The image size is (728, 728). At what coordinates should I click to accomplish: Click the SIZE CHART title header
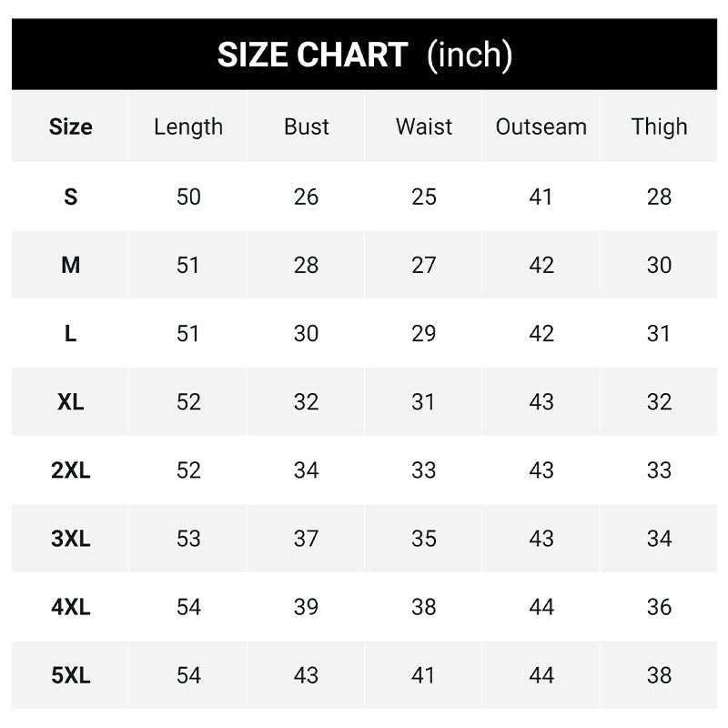pyautogui.click(x=364, y=56)
